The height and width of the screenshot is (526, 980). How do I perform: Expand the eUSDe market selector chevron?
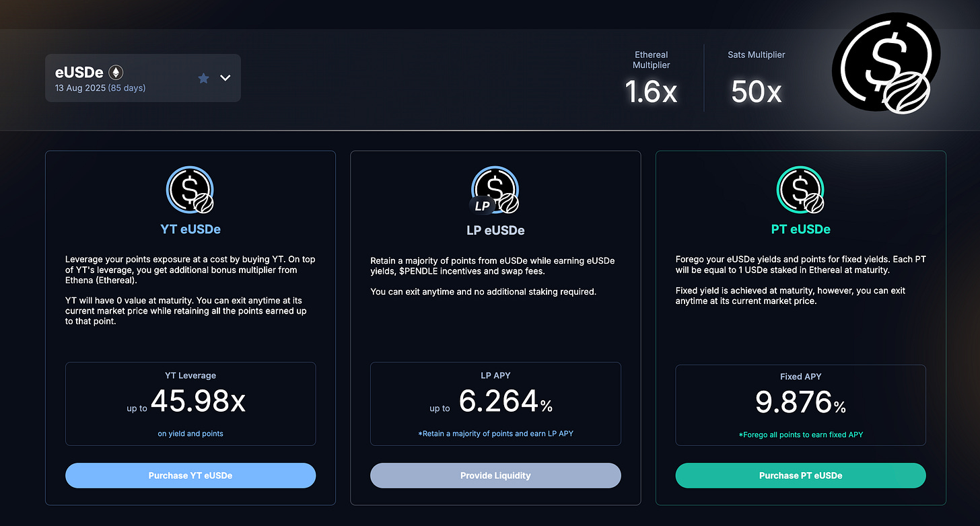(225, 78)
